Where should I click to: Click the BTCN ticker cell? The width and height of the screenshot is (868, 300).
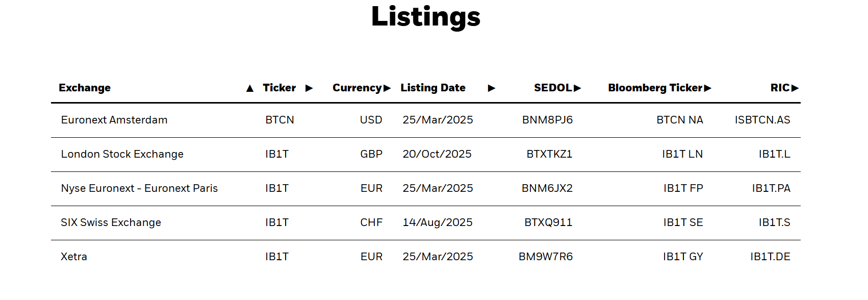point(279,120)
